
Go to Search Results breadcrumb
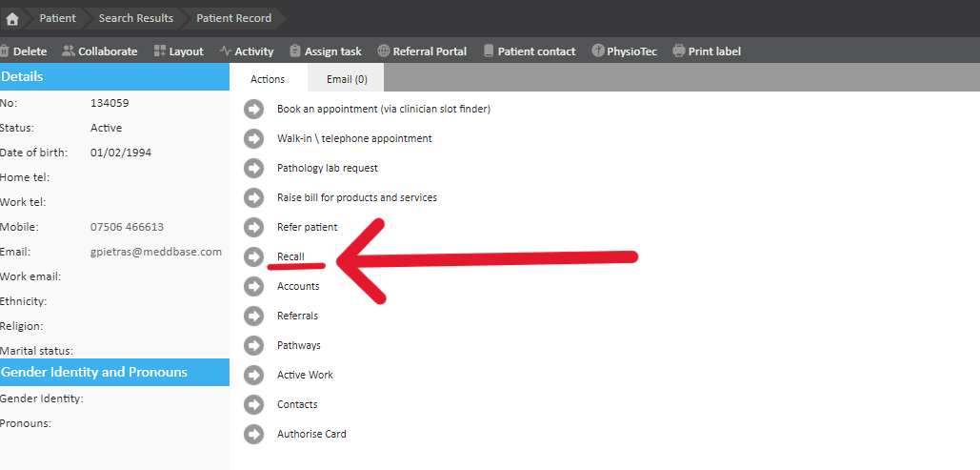136,18
